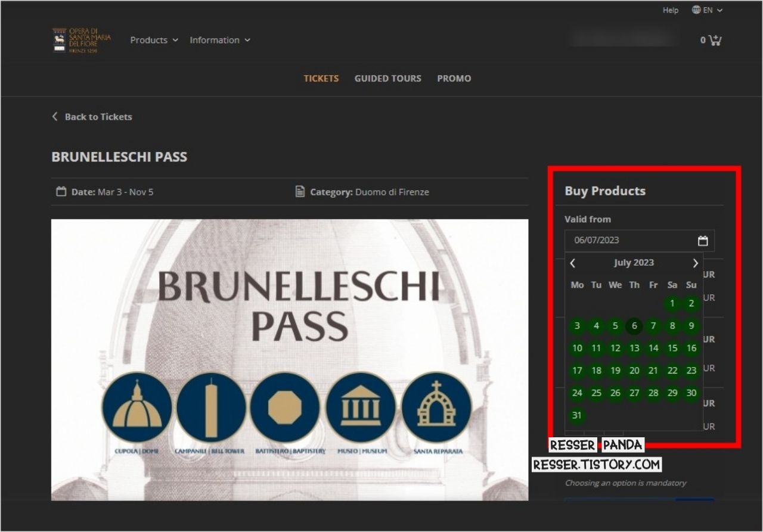Click the Battistero Baptistery circle icon

285,407
